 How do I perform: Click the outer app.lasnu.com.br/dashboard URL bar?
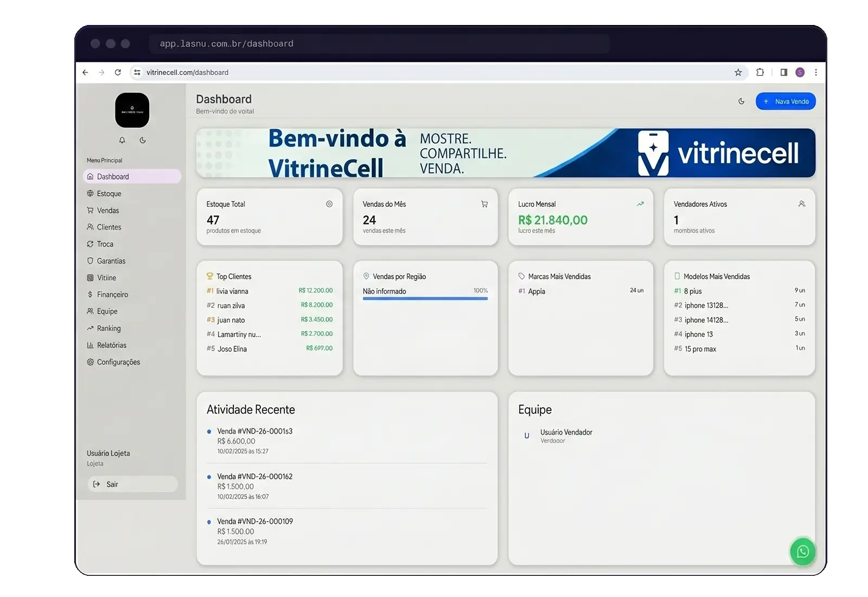(x=379, y=43)
